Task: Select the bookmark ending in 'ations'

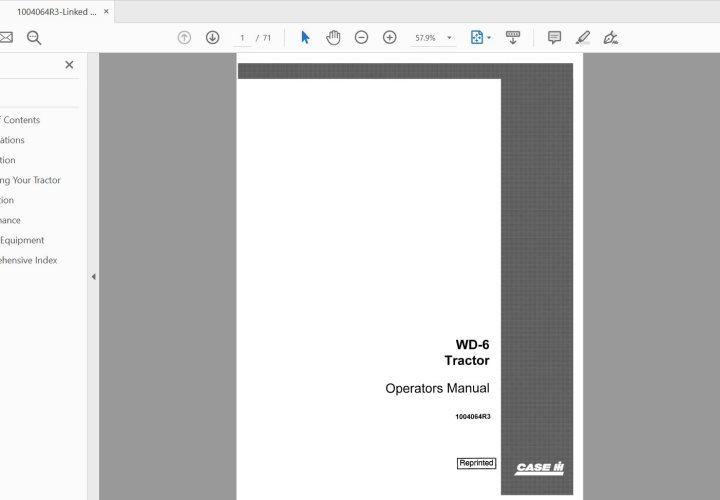Action: point(12,140)
